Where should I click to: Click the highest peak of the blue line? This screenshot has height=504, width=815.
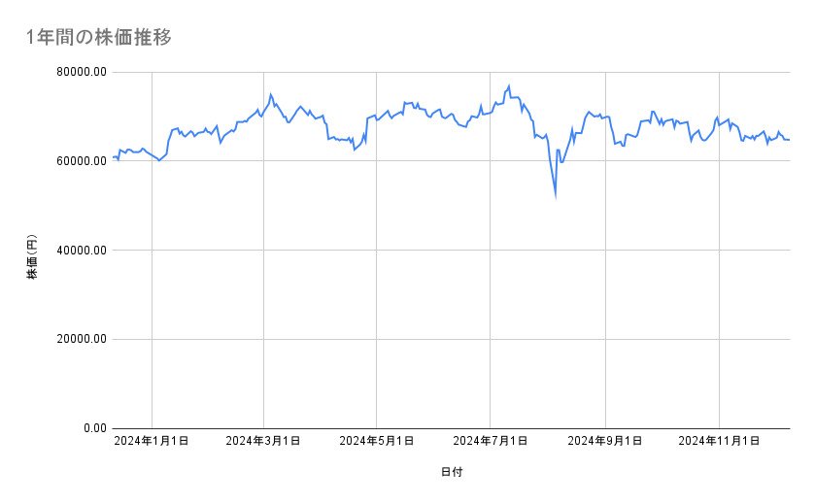(509, 85)
